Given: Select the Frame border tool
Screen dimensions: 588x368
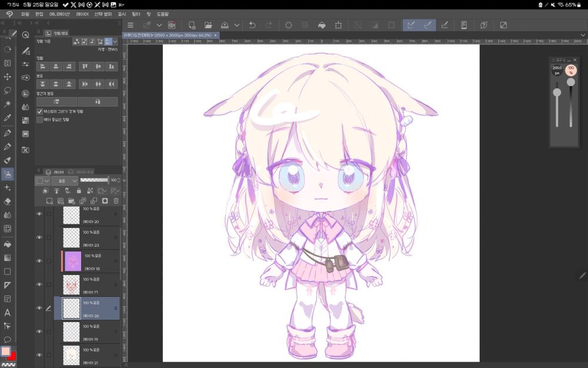Looking at the screenshot, I should [x=7, y=299].
